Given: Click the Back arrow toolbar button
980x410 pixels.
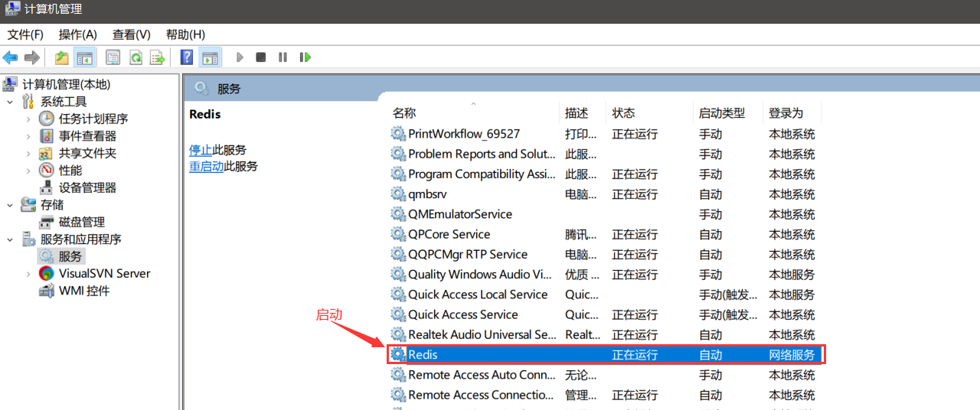Looking at the screenshot, I should point(11,57).
